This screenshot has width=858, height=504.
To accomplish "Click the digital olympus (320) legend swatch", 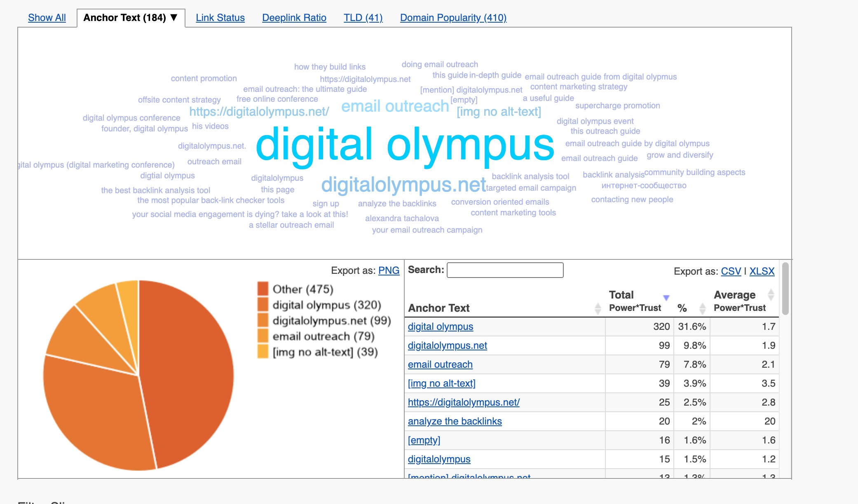I will point(263,304).
